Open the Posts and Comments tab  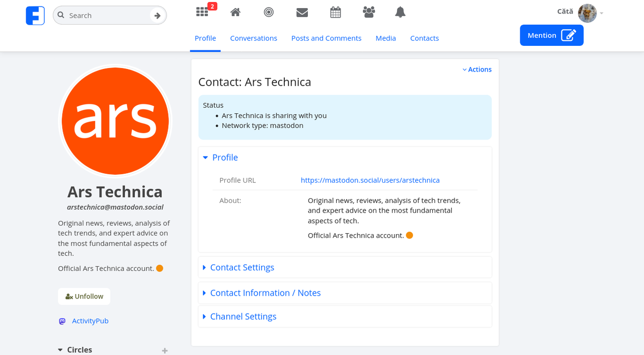(327, 38)
